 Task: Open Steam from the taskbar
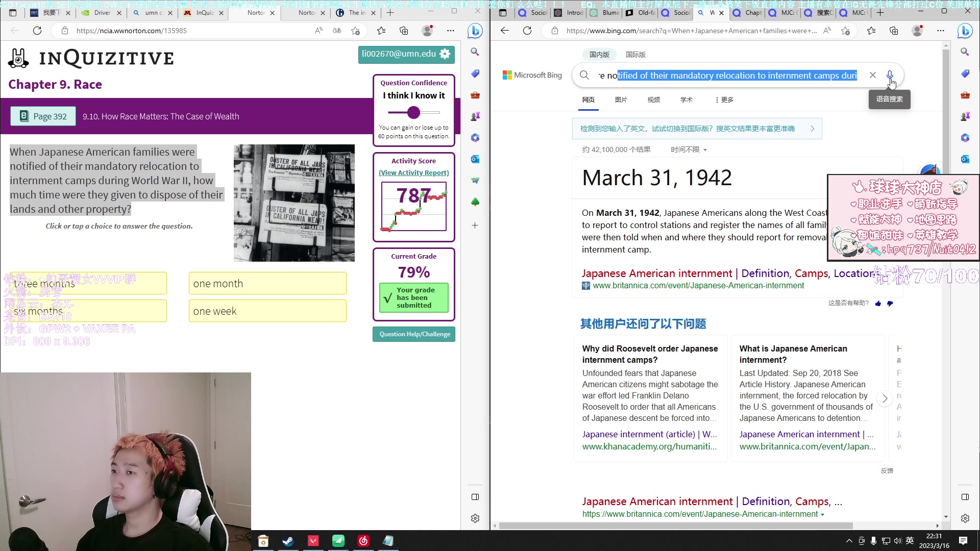288,541
